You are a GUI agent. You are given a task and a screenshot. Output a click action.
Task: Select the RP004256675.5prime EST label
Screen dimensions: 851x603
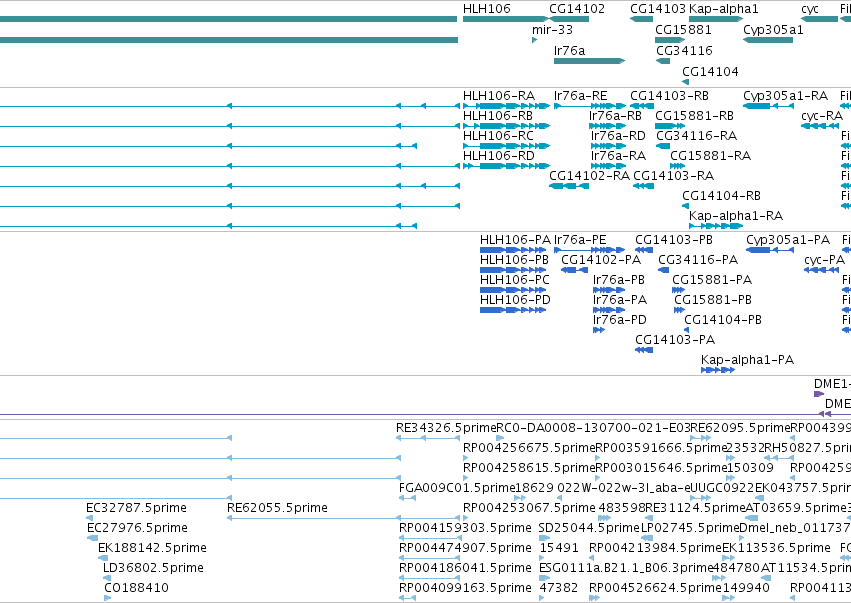(529, 448)
